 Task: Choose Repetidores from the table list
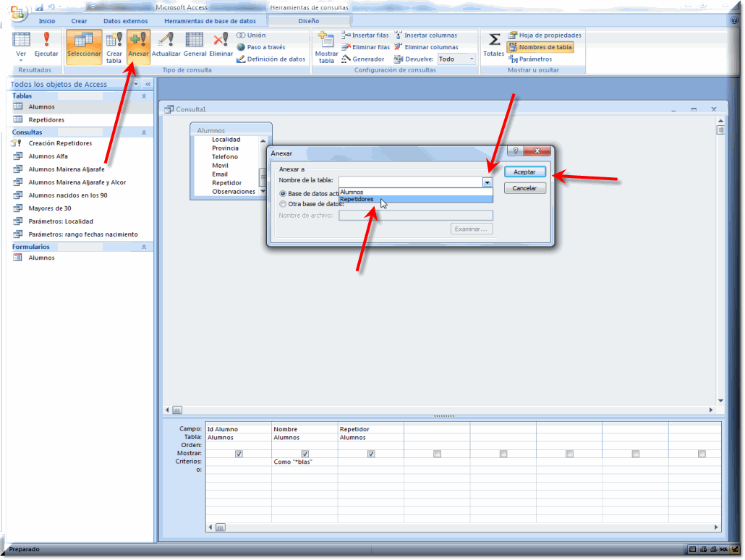(x=357, y=199)
